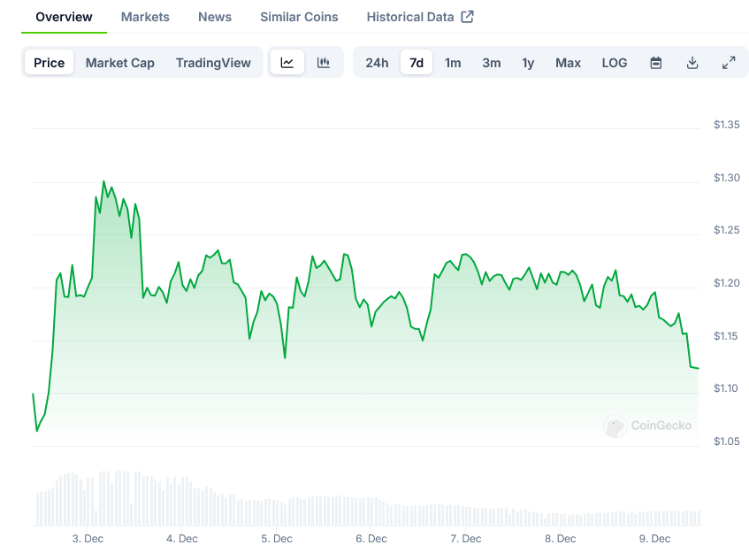The height and width of the screenshot is (560, 749).
Task: Change time range to 1y
Action: (x=528, y=63)
